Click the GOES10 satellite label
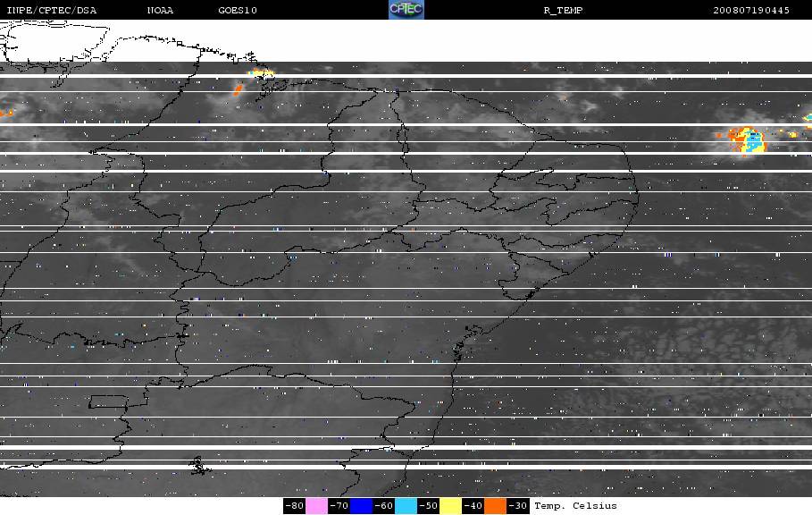Screen dimensions: 812x515 point(238,10)
